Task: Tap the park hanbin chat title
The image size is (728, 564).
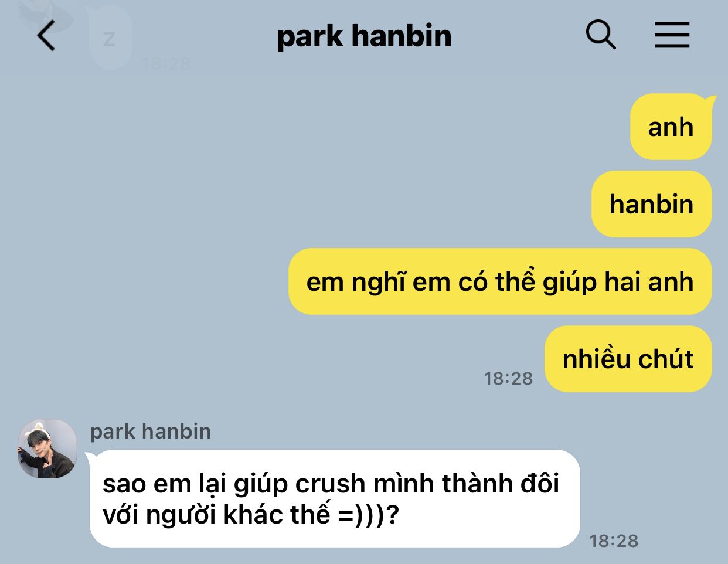Action: (364, 36)
